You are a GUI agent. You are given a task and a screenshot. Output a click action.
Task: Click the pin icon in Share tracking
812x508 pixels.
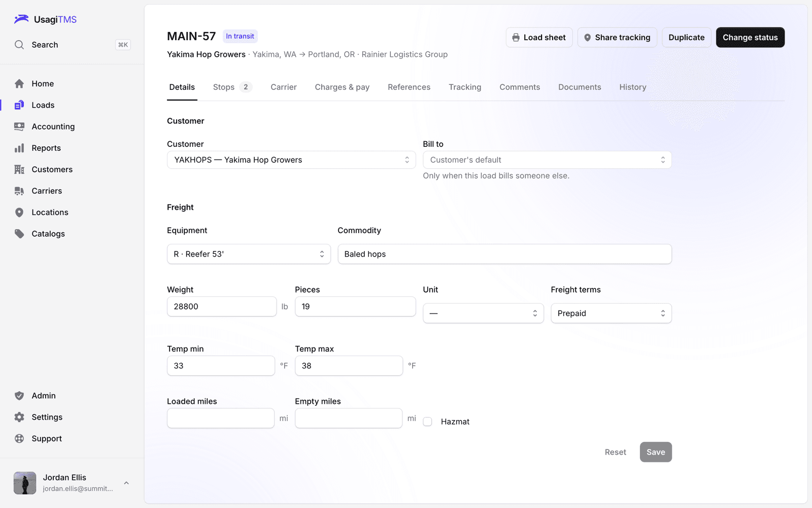[x=587, y=38]
